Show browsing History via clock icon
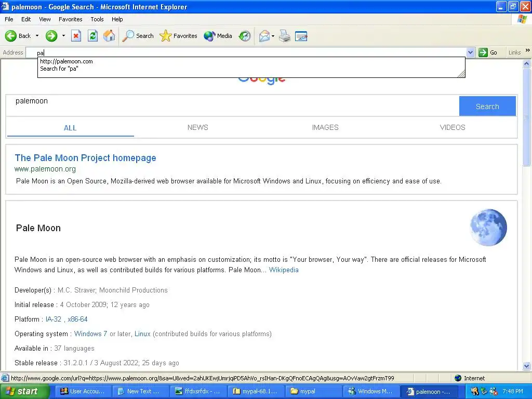This screenshot has height=399, width=532. point(245,36)
